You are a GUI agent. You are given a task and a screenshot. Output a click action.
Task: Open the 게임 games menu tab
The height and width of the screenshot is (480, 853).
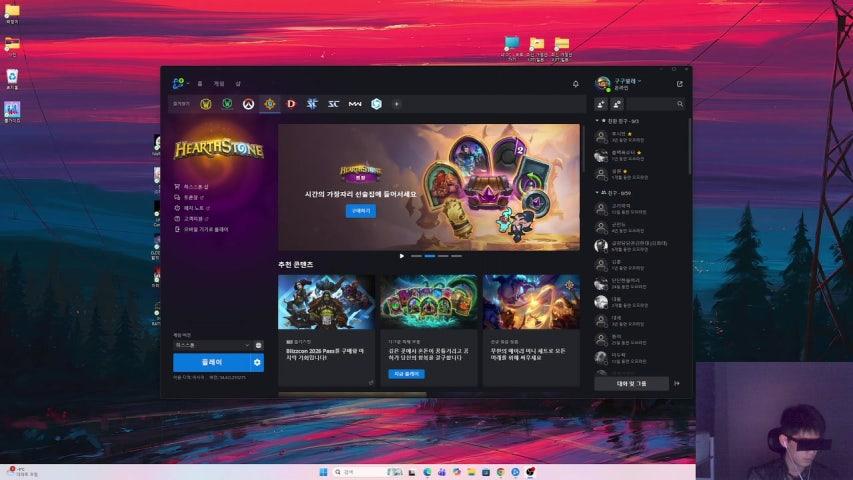point(219,84)
